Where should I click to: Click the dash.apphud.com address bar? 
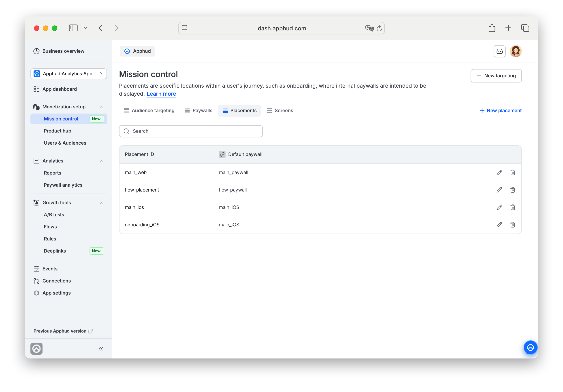coord(281,28)
